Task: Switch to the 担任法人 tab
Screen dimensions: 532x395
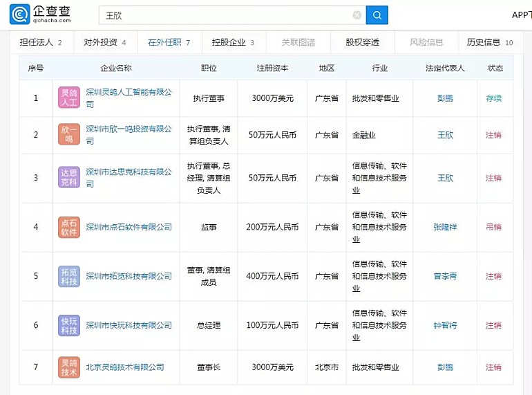Action: point(41,42)
